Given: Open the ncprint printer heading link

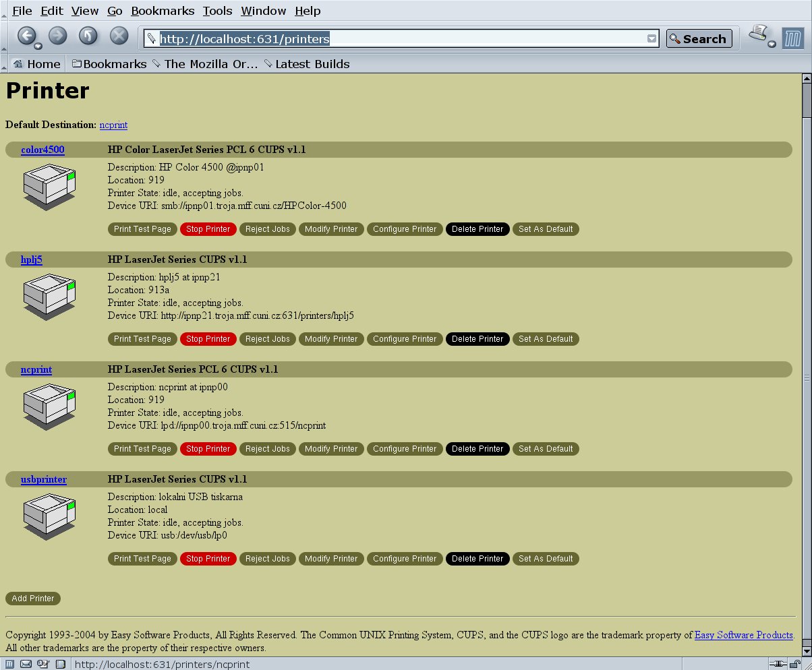Looking at the screenshot, I should point(36,369).
